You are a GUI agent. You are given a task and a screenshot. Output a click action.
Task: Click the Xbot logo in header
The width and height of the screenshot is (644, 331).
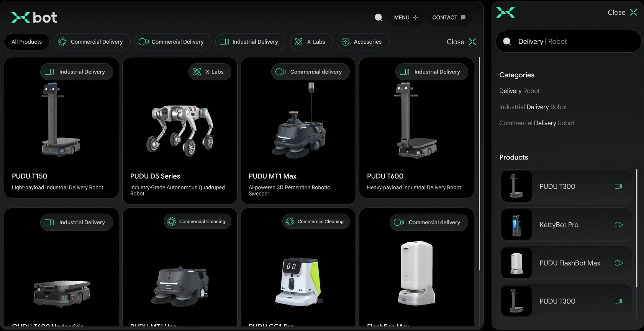click(x=34, y=18)
